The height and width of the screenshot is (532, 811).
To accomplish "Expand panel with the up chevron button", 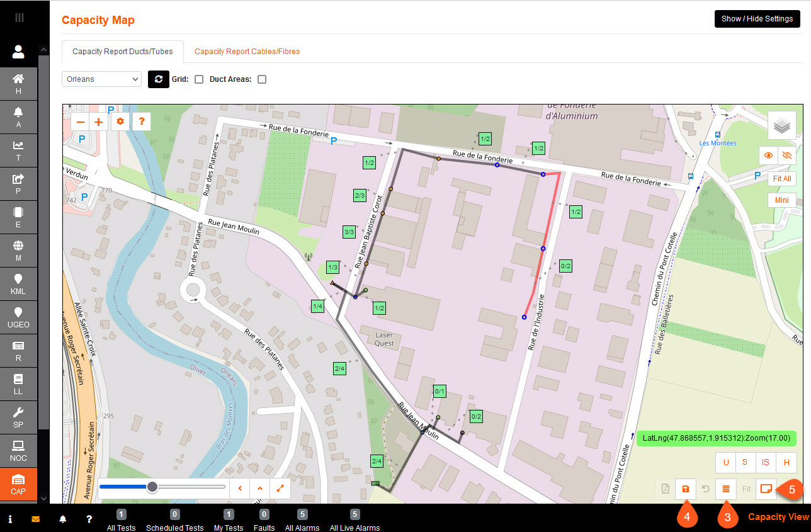I will [259, 487].
